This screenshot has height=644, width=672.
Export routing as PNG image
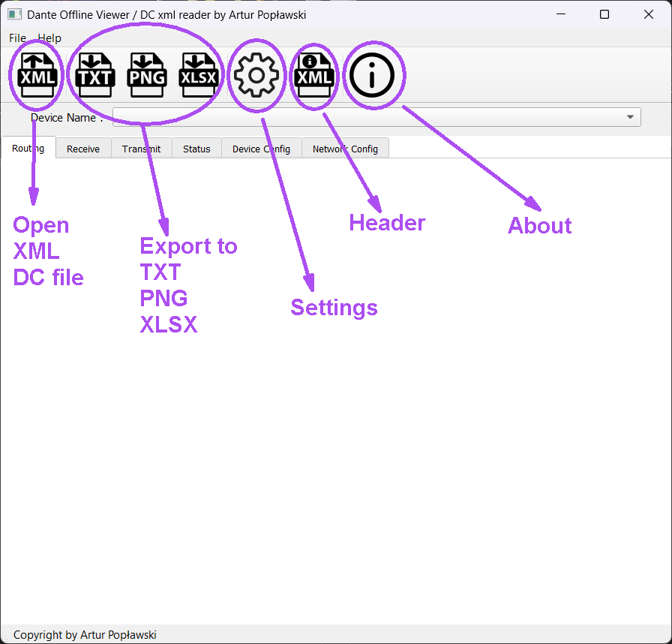point(146,75)
